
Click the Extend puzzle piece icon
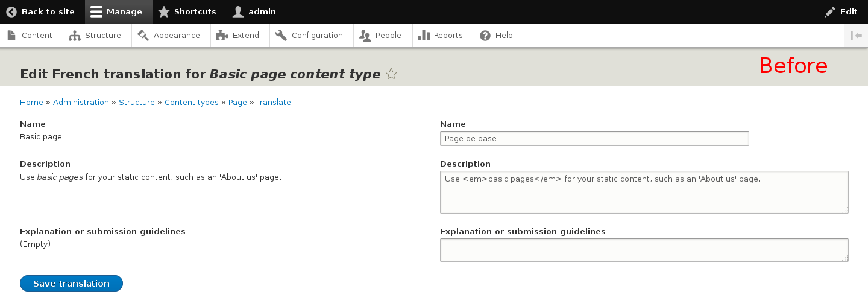[222, 36]
